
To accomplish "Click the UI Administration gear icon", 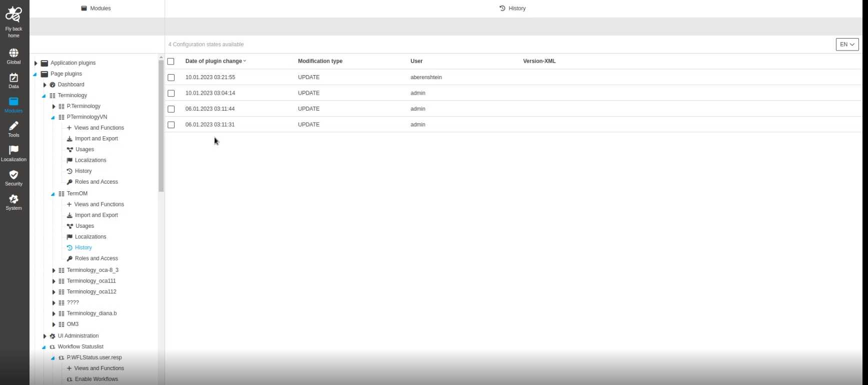I will point(53,336).
